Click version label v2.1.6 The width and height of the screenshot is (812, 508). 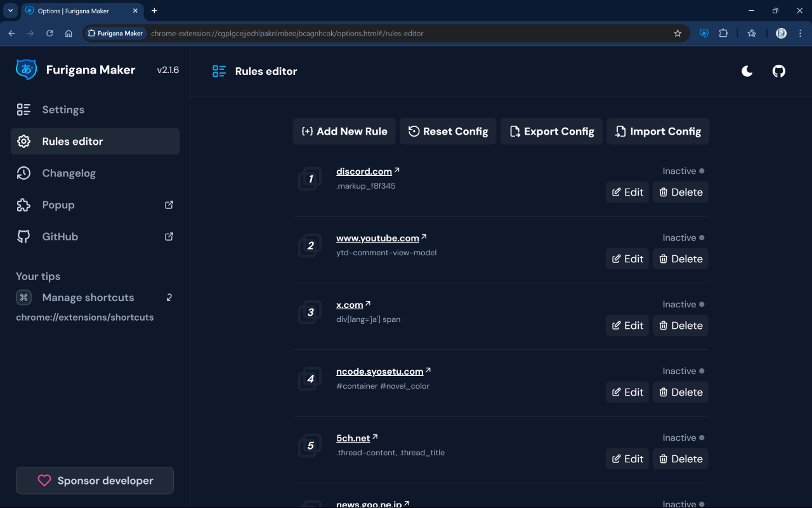click(x=168, y=70)
